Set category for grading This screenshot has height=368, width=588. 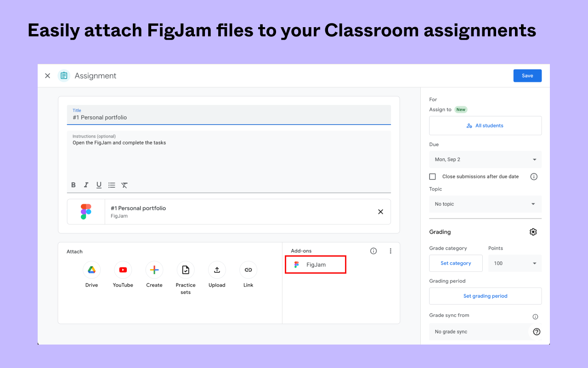tap(456, 263)
